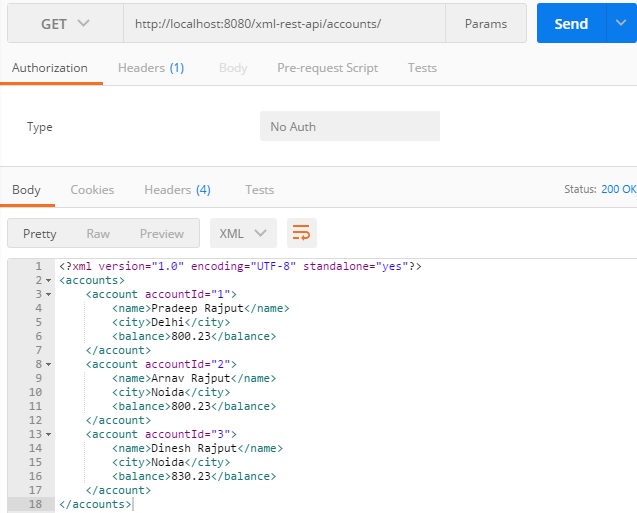The image size is (637, 513).
Task: Switch to the request Authorization tab
Action: coord(50,68)
